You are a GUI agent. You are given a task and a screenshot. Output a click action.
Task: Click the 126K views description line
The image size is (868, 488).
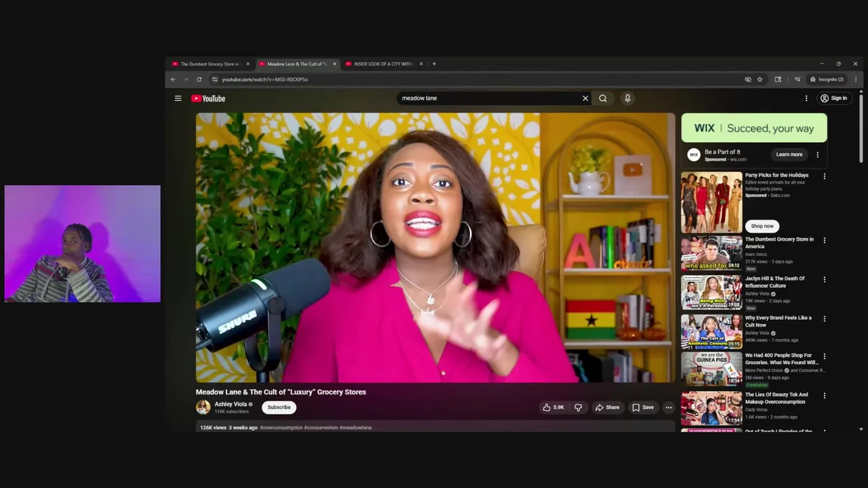click(x=435, y=428)
